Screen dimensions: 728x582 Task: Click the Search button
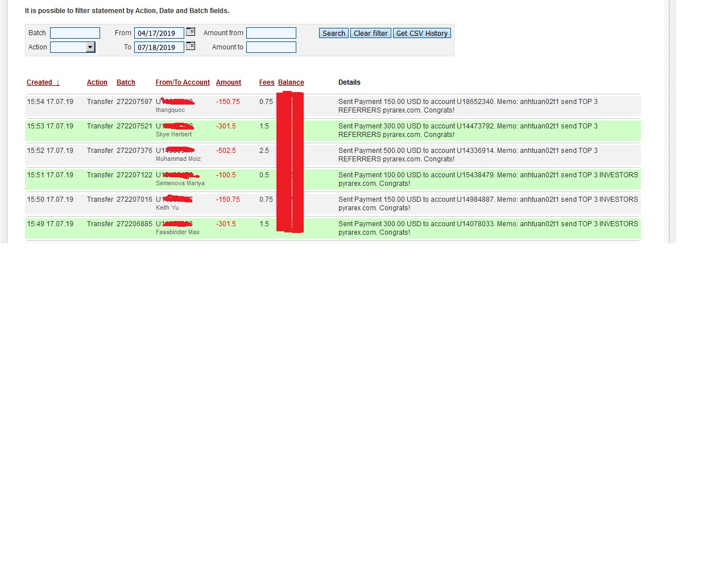334,33
